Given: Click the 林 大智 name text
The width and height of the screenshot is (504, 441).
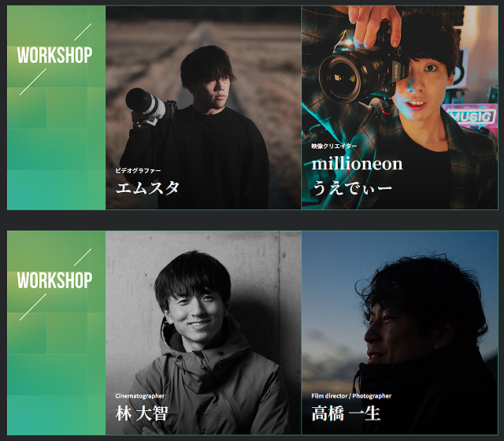Looking at the screenshot, I should tap(142, 413).
